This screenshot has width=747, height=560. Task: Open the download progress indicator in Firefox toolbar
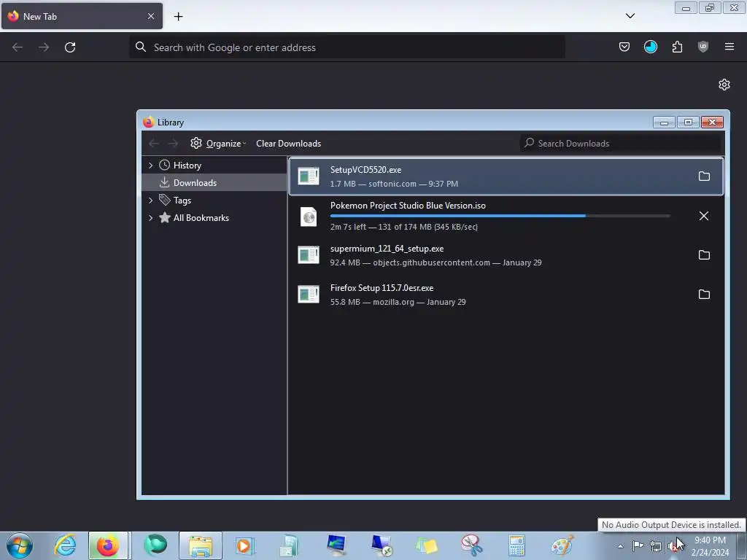[650, 47]
